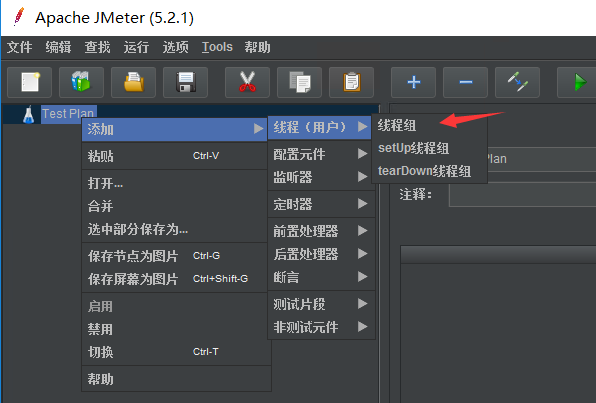
Task: Click the Open file folder icon
Action: coord(133,82)
